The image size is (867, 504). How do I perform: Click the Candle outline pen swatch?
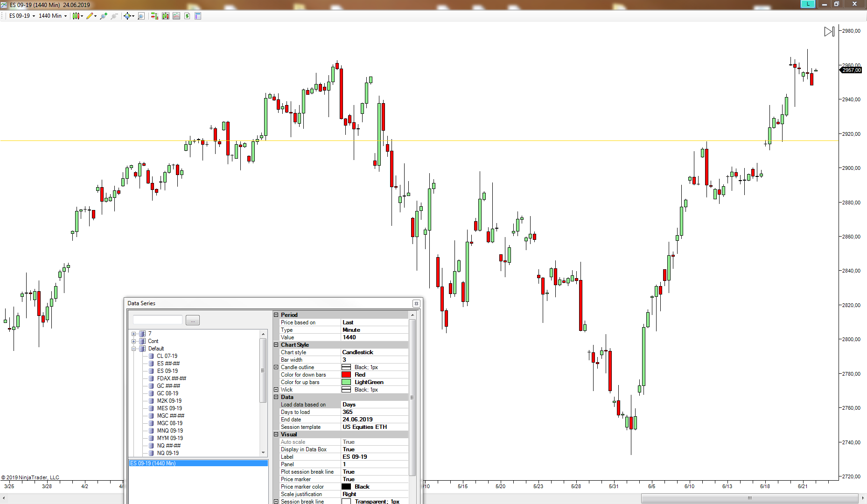click(x=346, y=367)
